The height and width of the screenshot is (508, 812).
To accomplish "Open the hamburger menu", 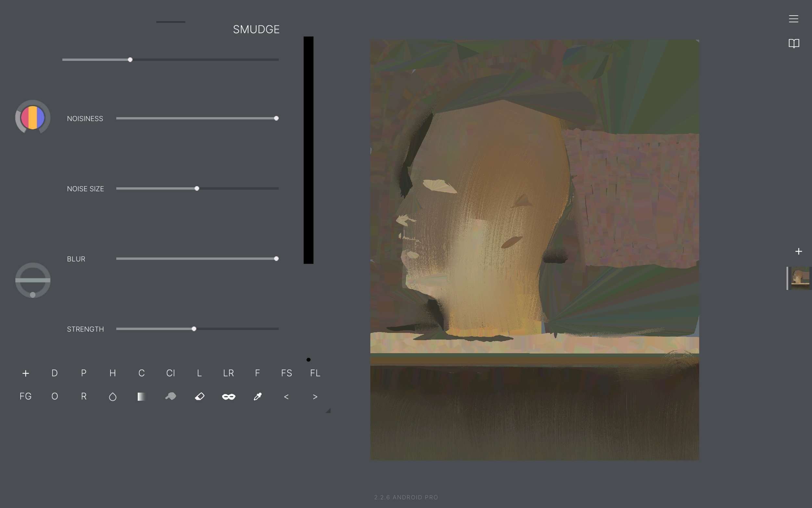I will click(x=793, y=19).
